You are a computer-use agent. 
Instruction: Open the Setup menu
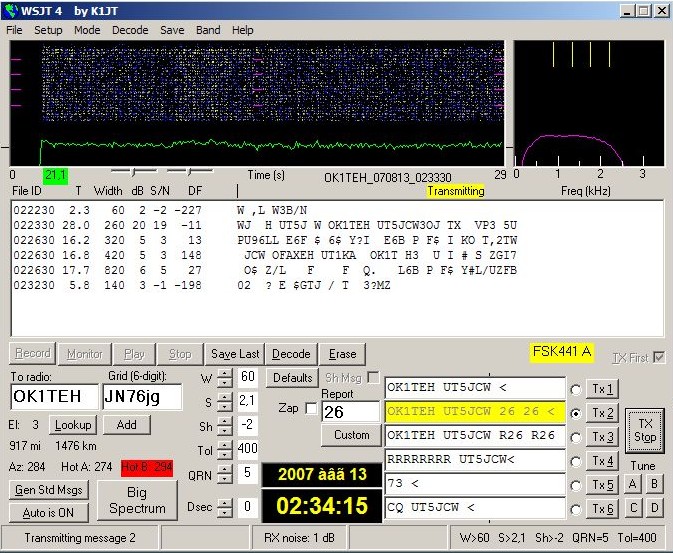[x=48, y=30]
